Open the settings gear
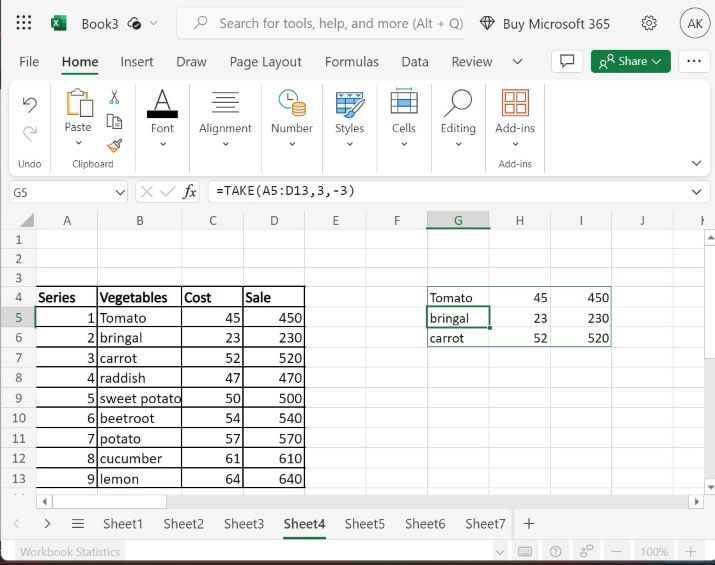Image resolution: width=715 pixels, height=565 pixels. [648, 23]
